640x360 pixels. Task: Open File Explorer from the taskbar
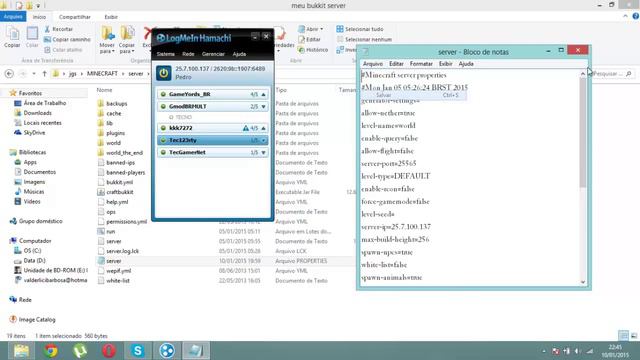[x=21, y=351]
